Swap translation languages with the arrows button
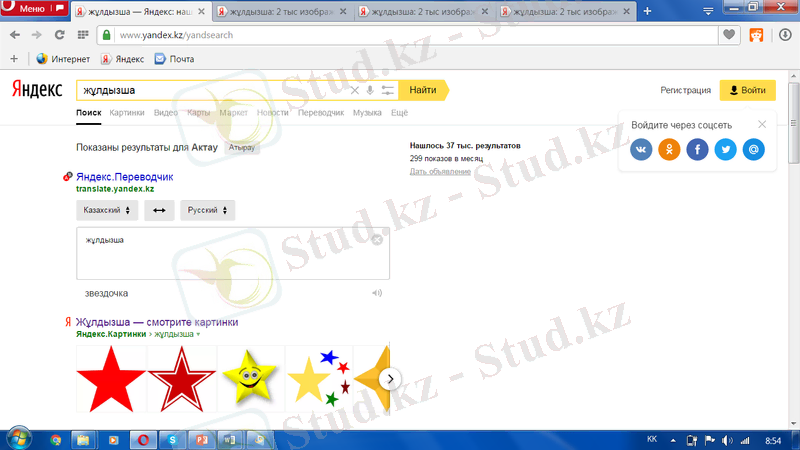Image resolution: width=800 pixels, height=450 pixels. 158,210
